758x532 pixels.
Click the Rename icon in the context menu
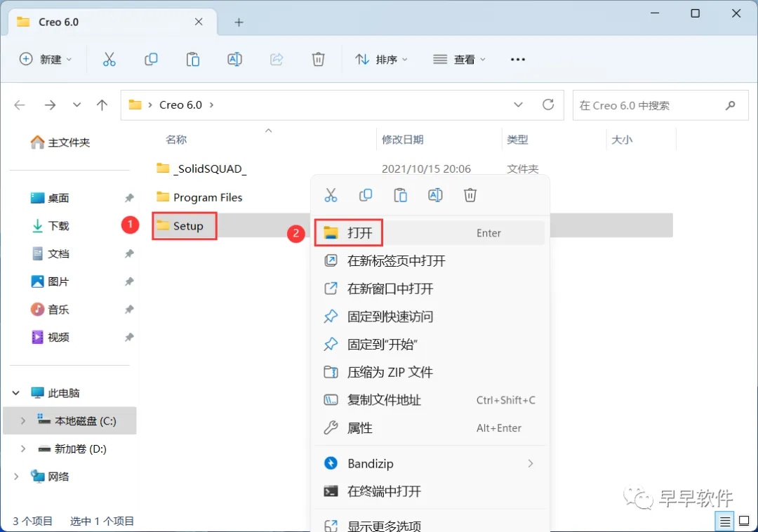435,195
